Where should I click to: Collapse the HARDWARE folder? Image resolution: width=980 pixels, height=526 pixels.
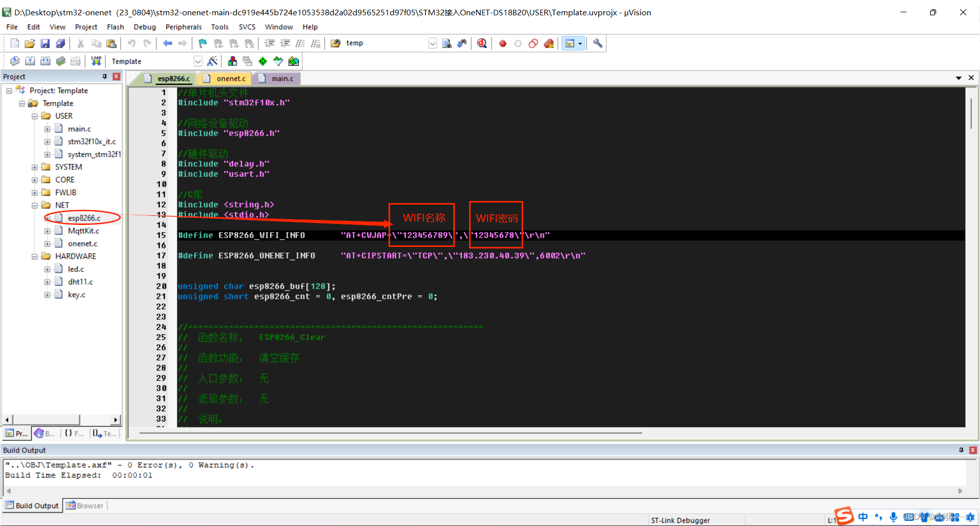pos(35,257)
